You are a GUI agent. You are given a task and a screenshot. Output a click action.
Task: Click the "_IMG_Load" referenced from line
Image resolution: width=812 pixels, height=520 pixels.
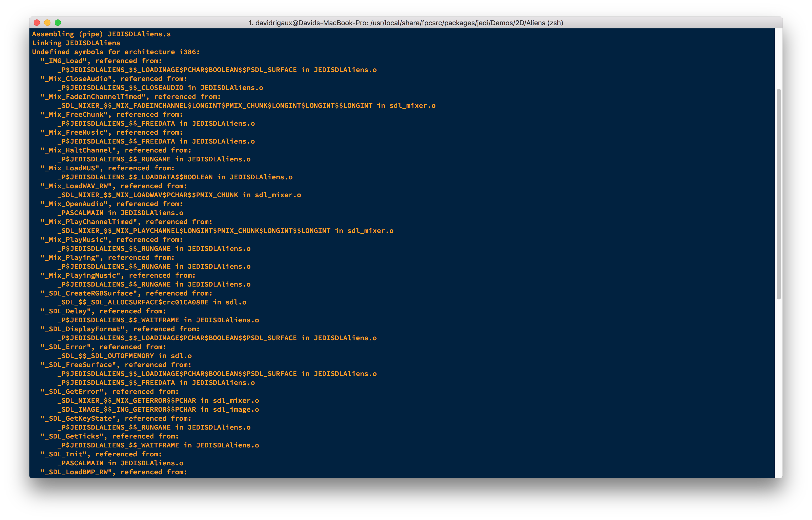coord(101,61)
